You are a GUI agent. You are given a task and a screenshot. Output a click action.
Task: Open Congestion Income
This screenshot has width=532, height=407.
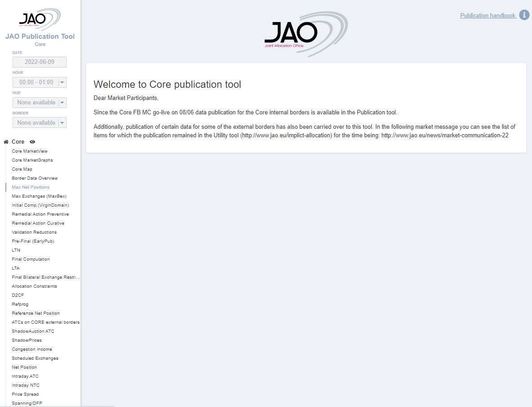tap(32, 349)
